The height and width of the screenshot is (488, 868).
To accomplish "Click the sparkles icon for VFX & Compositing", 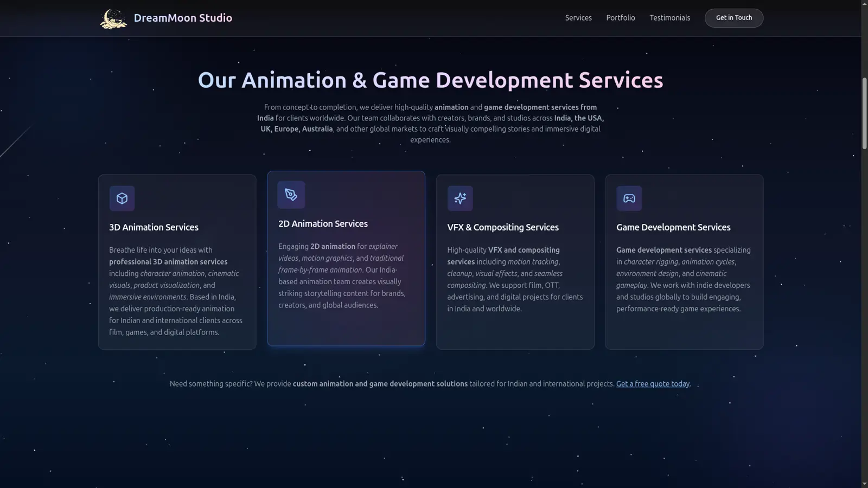I will [x=460, y=198].
